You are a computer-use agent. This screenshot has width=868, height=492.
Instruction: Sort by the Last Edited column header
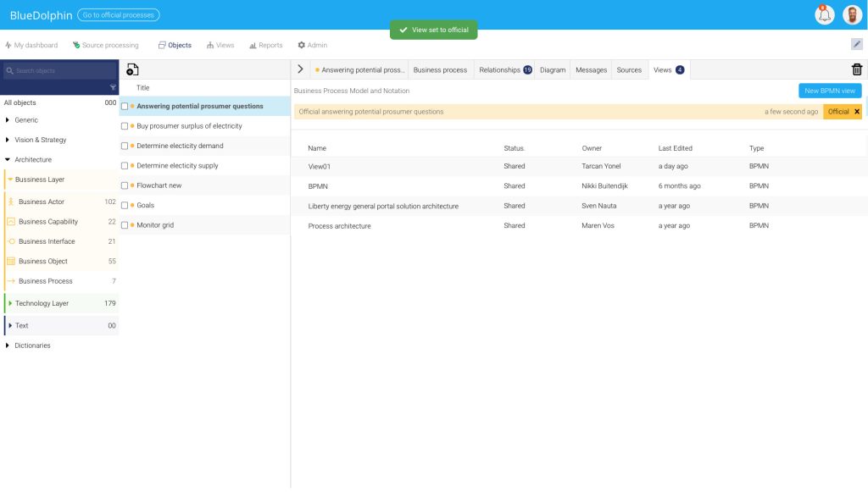click(675, 148)
